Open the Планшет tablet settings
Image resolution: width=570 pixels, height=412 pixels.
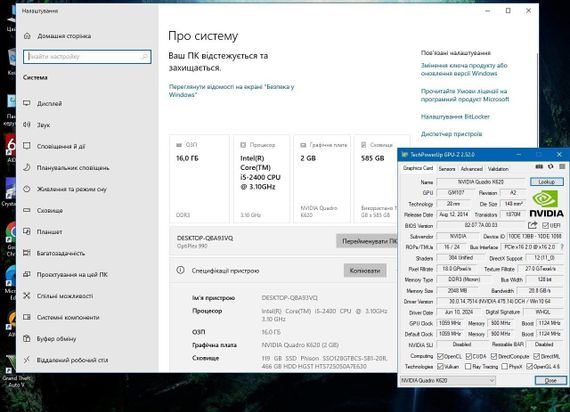click(43, 232)
